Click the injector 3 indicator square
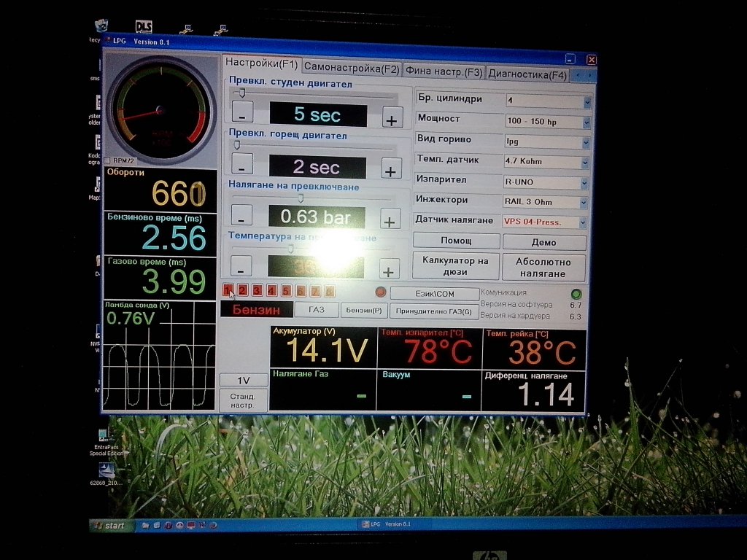The width and height of the screenshot is (747, 560). pyautogui.click(x=258, y=291)
